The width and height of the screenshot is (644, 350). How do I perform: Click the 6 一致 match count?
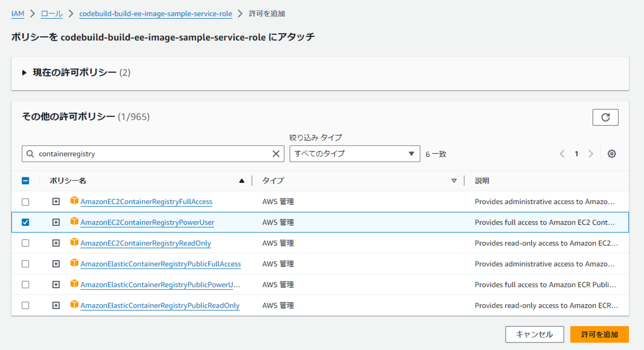pos(436,154)
